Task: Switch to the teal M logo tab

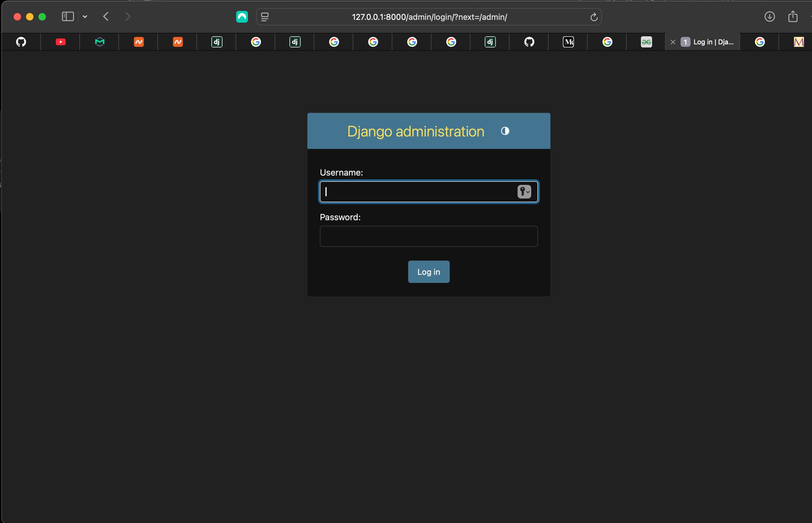Action: 99,42
